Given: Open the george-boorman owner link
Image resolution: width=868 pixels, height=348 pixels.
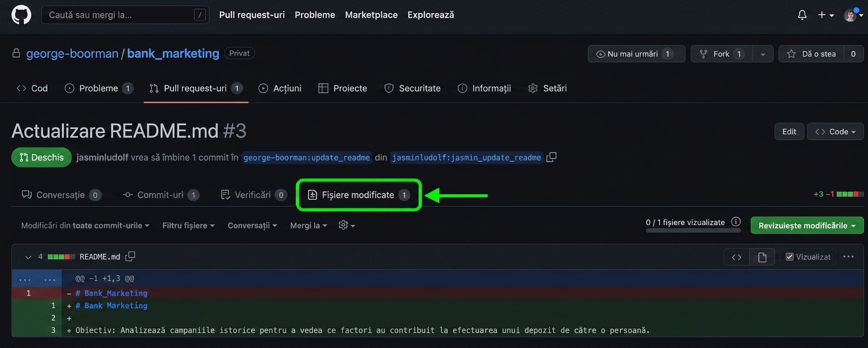Looking at the screenshot, I should pyautogui.click(x=72, y=54).
